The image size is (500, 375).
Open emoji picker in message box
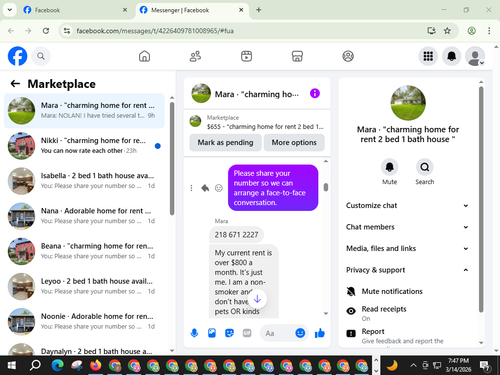(x=300, y=333)
